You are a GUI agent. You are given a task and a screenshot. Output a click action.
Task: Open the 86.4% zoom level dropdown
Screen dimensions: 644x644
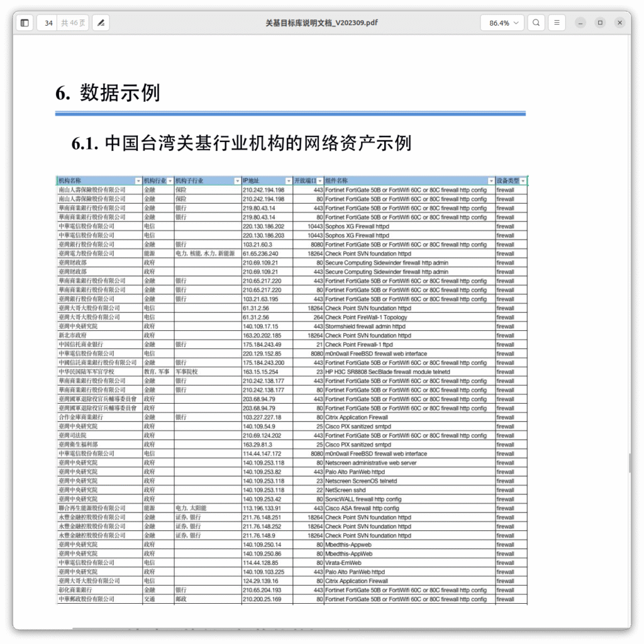point(502,23)
